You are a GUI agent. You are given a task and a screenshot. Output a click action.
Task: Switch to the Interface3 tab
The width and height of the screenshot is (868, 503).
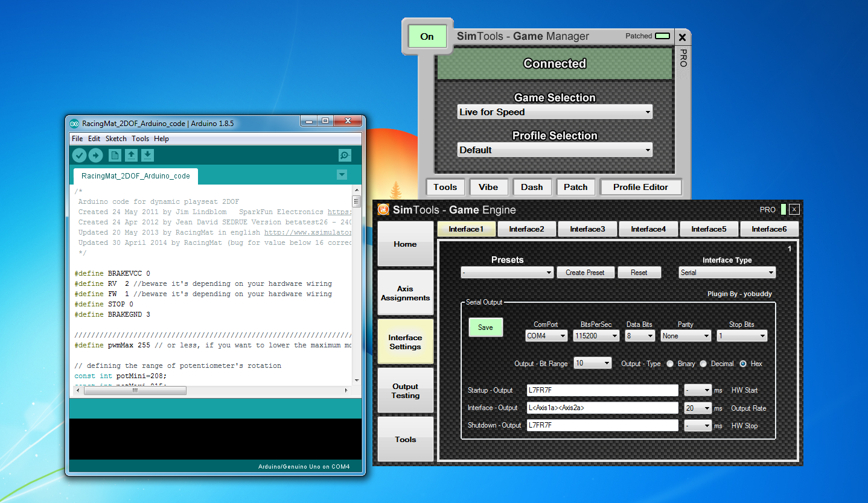coord(587,229)
